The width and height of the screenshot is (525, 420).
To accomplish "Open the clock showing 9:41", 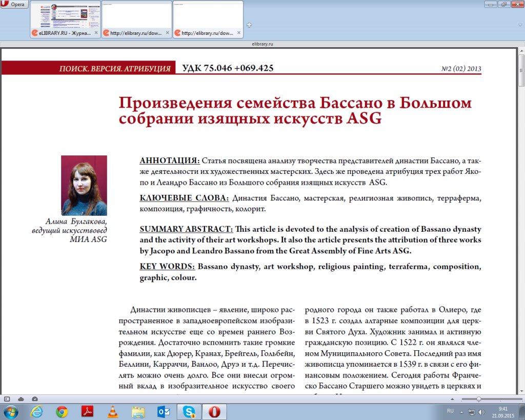I will pos(503,412).
